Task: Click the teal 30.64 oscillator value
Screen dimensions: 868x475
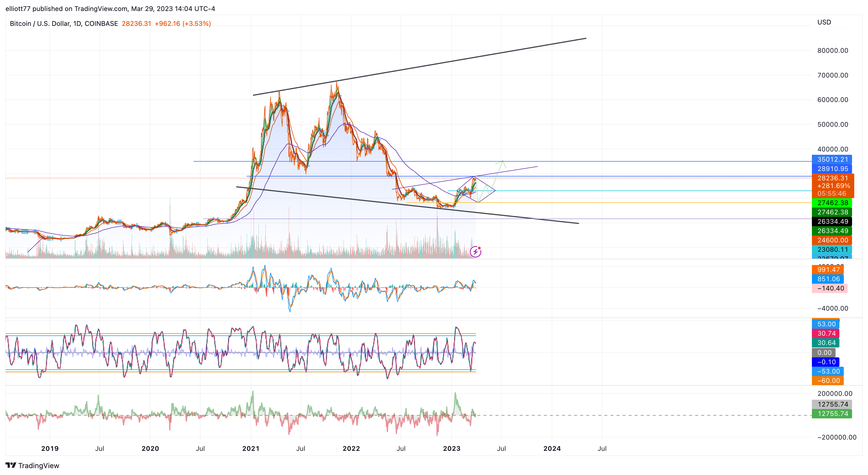Action: click(x=826, y=343)
